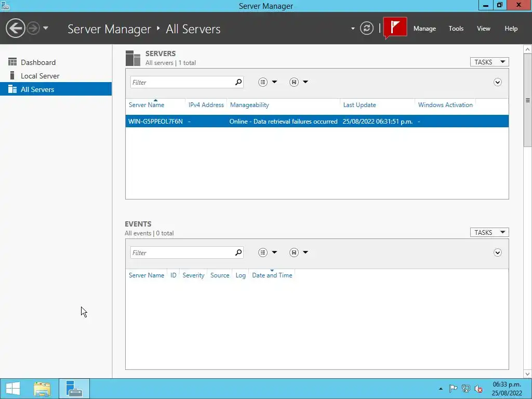Click the Server Manager title bar icon
Viewport: 532px width, 399px height.
[5, 5]
